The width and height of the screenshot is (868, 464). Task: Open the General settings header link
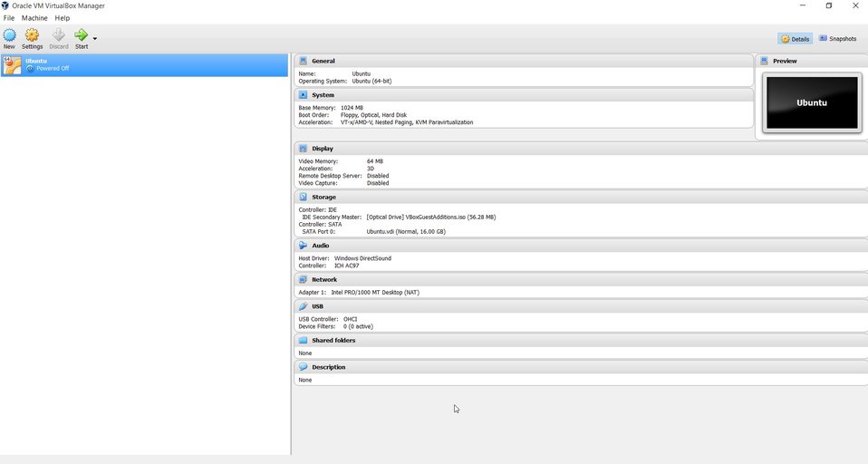(x=323, y=61)
